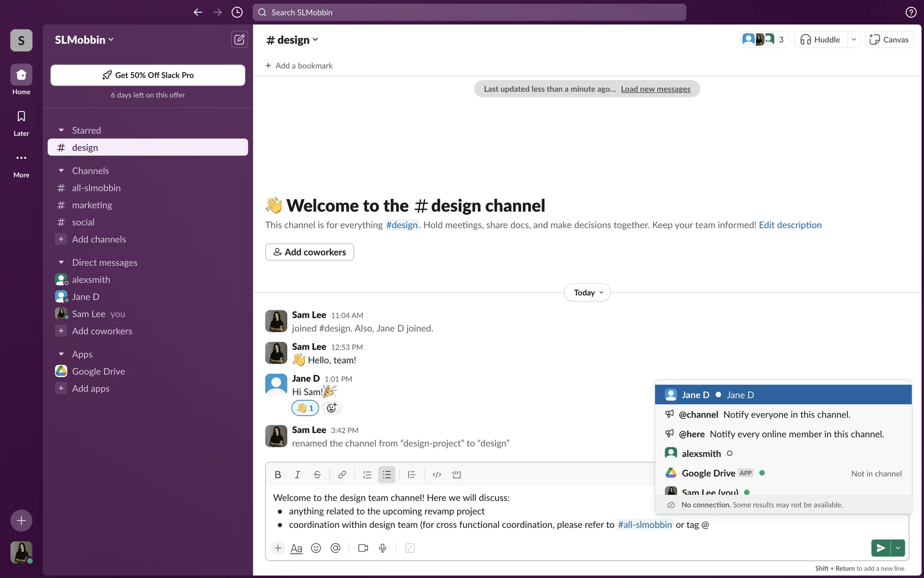This screenshot has height=578, width=924.
Task: Open send options arrow next to send button
Action: pos(898,548)
